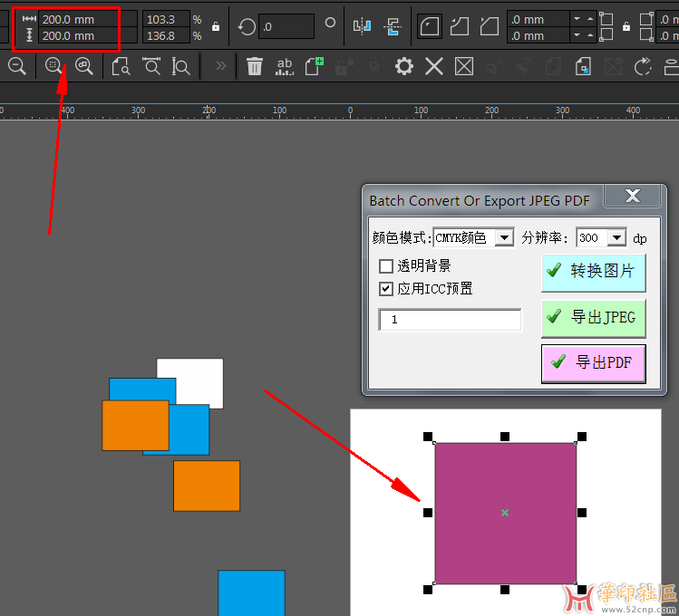This screenshot has height=616, width=679.
Task: Click the right-middle selection handle of purple square
Action: click(582, 513)
